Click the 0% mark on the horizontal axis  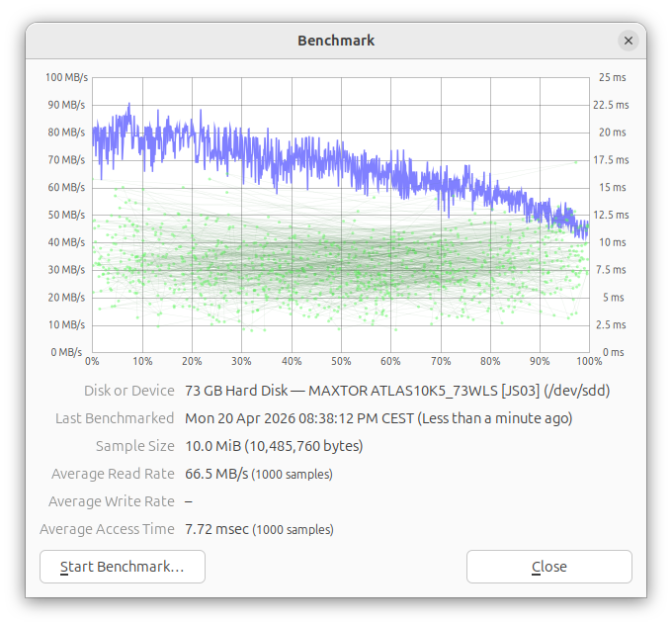pos(93,362)
